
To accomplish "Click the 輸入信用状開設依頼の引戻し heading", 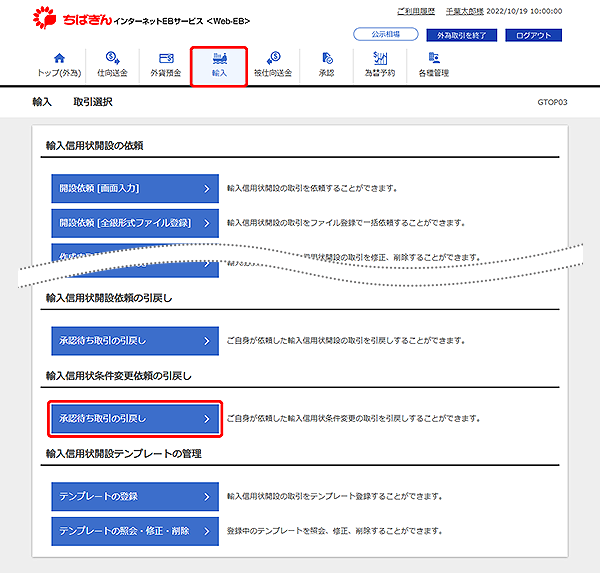I will (x=109, y=298).
